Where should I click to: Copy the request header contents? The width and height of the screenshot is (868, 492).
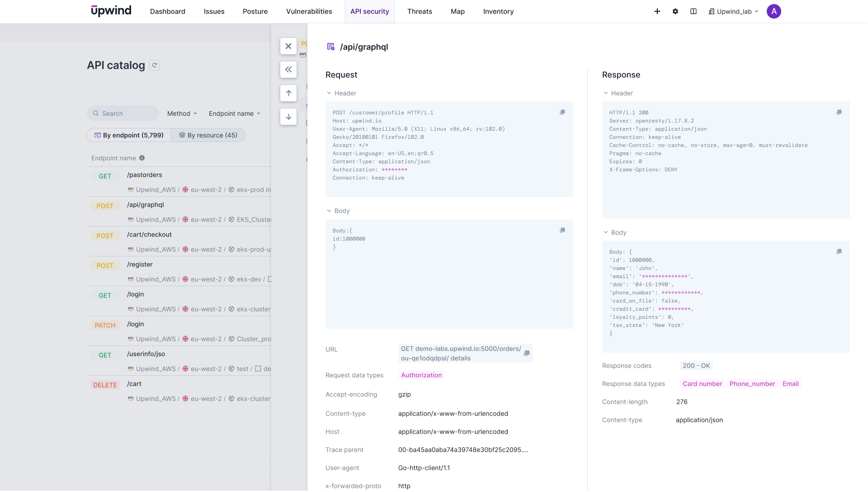tap(562, 112)
